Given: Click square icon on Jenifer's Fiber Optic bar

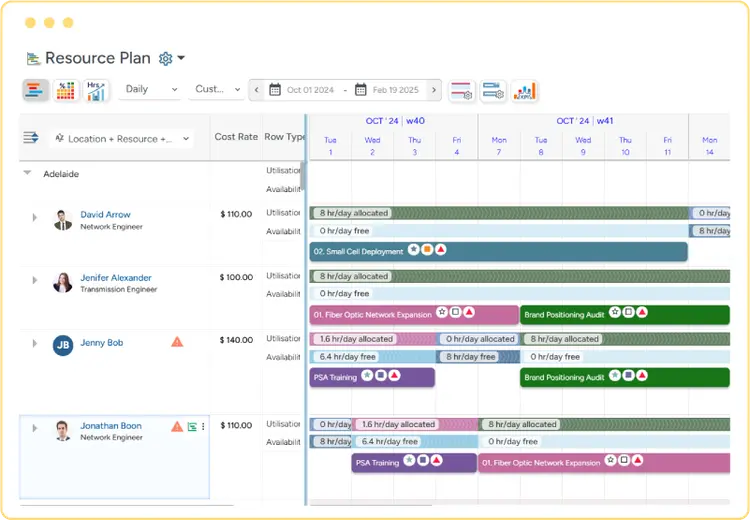Looking at the screenshot, I should 455,312.
